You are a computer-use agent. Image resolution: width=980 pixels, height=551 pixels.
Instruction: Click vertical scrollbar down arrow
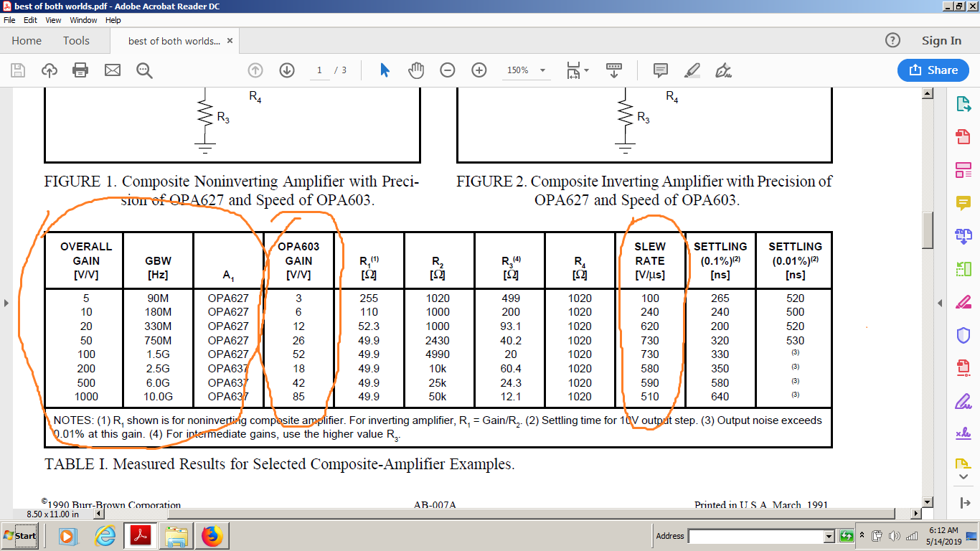tap(928, 502)
